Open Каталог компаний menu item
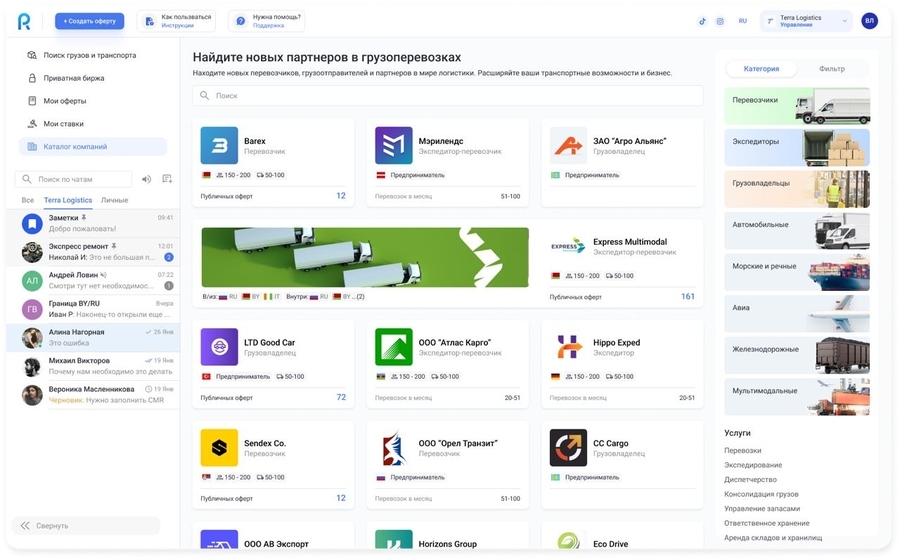 click(x=93, y=146)
